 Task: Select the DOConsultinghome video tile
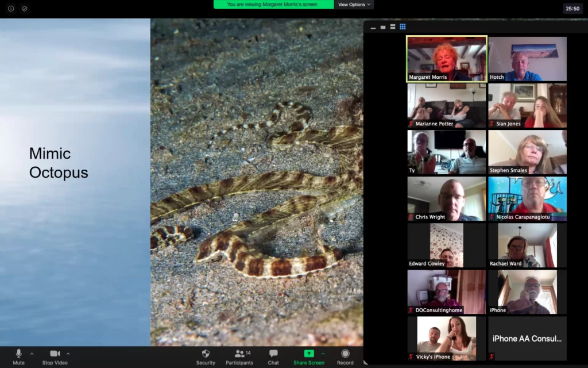pyautogui.click(x=447, y=292)
